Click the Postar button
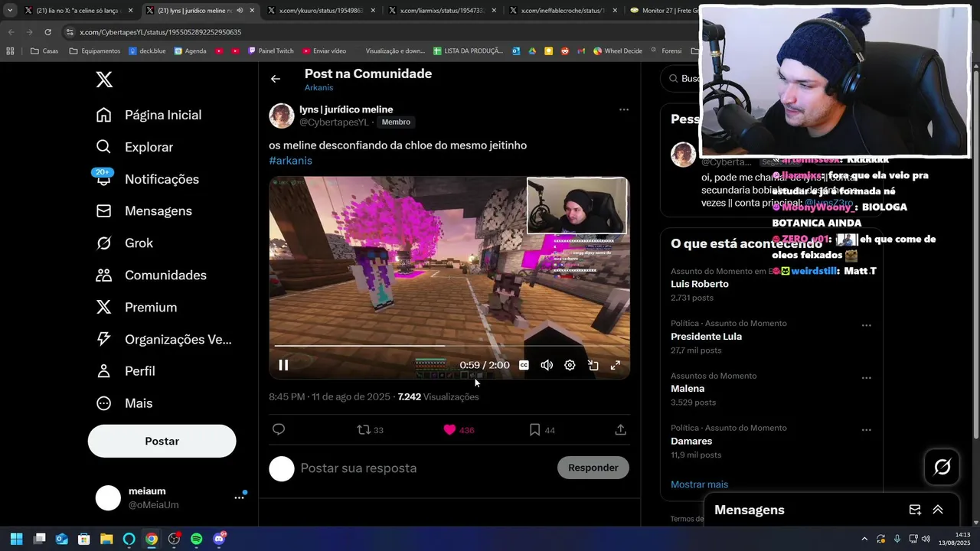The height and width of the screenshot is (551, 980). [162, 441]
